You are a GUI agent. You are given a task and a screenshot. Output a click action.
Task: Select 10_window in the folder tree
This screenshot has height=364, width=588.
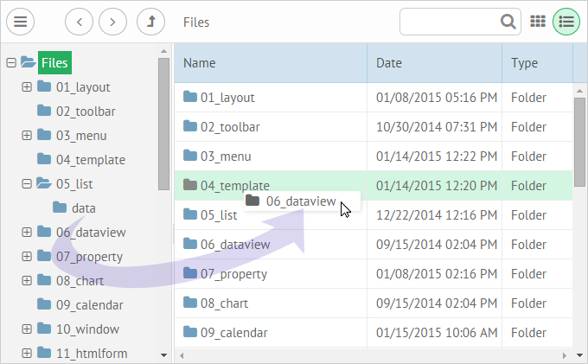87,329
